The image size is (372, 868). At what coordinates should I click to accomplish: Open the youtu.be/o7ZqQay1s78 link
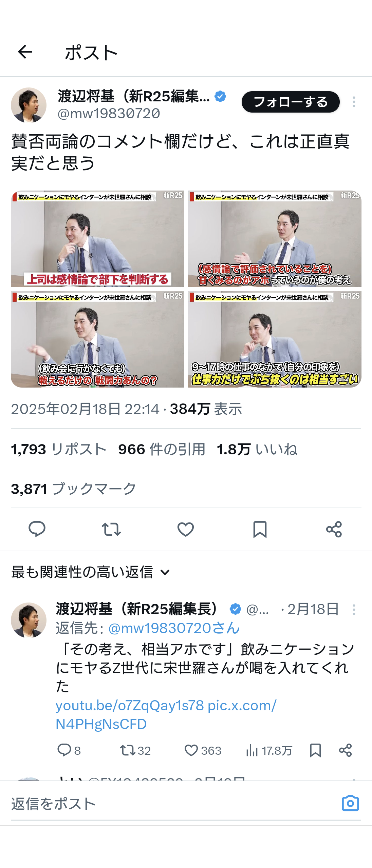(130, 705)
